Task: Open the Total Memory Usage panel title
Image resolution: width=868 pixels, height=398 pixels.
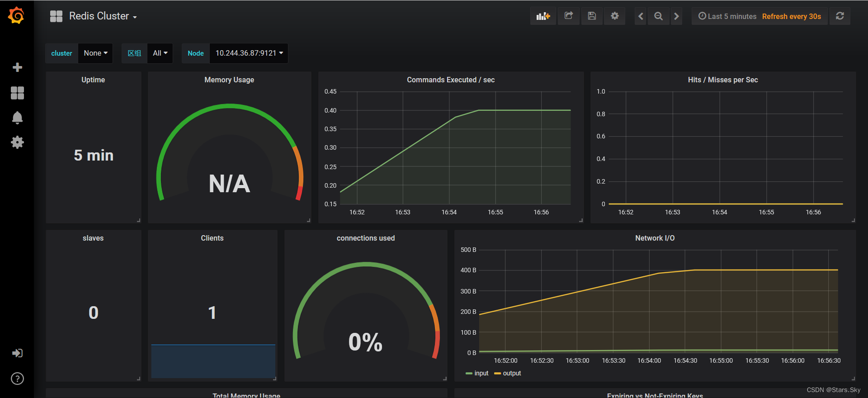Action: (246, 395)
